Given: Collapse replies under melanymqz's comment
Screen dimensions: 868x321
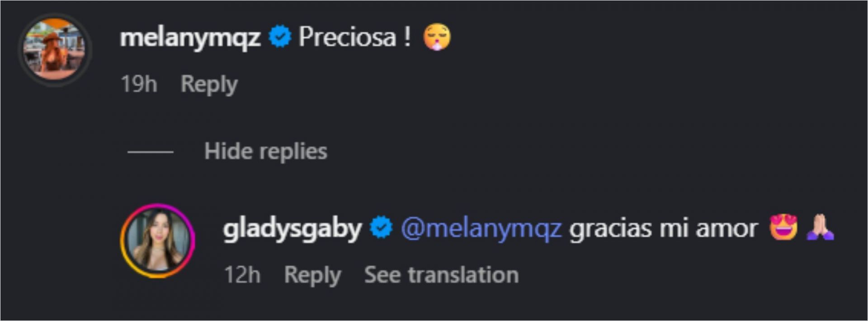Looking at the screenshot, I should pyautogui.click(x=265, y=151).
